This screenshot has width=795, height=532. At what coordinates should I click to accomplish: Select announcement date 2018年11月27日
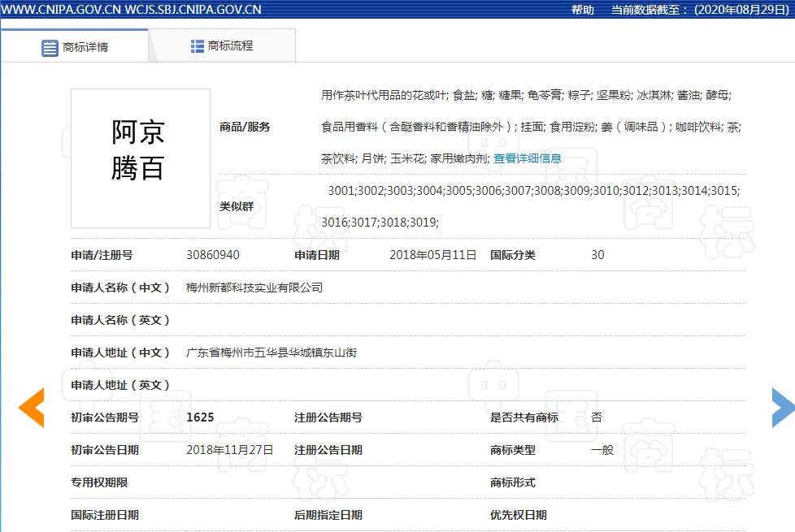click(x=230, y=450)
